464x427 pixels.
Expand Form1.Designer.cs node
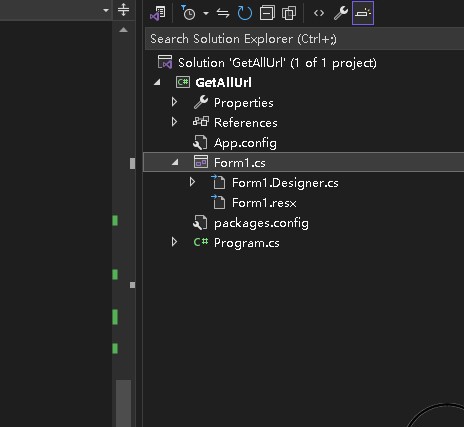click(192, 182)
